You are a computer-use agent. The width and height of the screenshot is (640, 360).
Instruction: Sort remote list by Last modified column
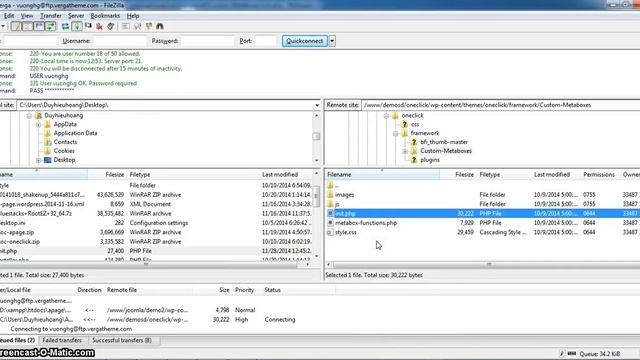click(x=556, y=174)
